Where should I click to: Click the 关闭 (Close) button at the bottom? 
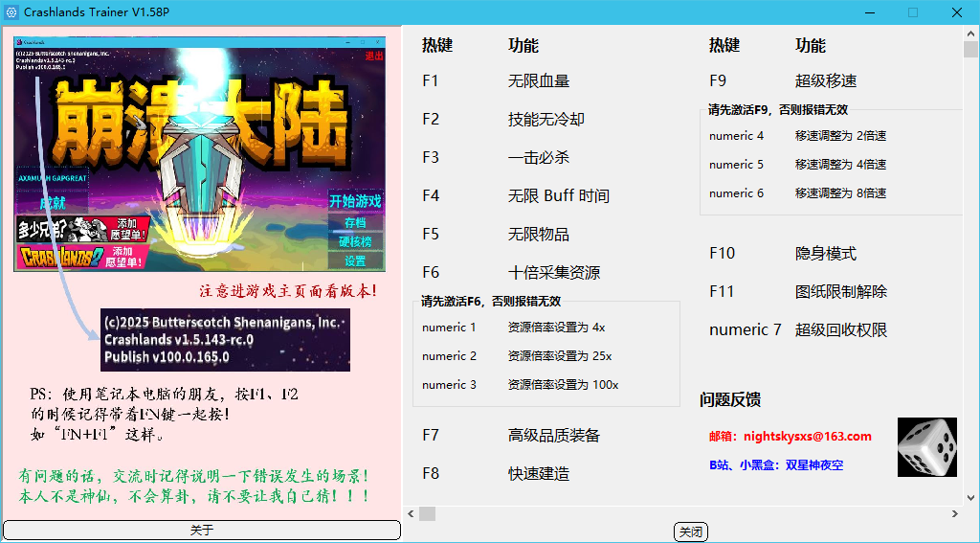pyautogui.click(x=691, y=532)
